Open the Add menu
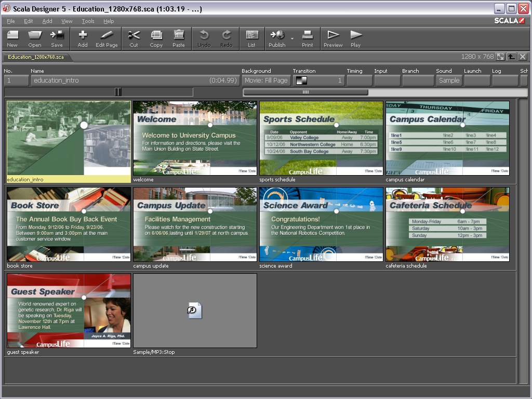This screenshot has height=399, width=532. (x=47, y=21)
